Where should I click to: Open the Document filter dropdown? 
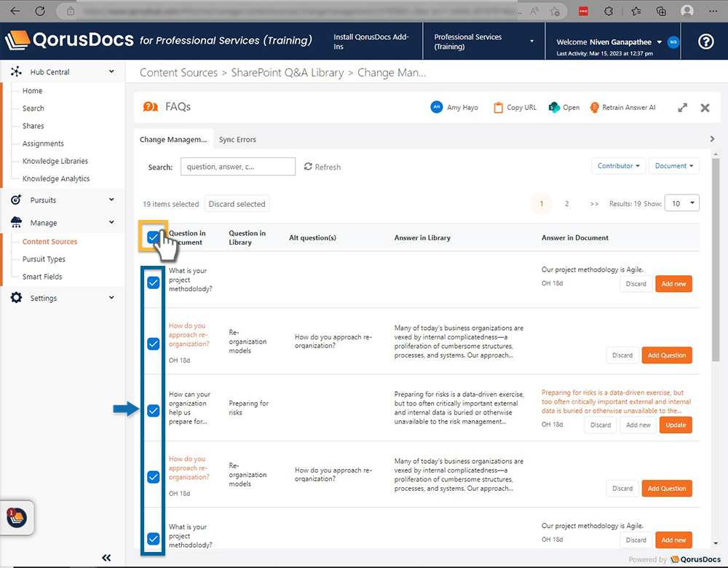[673, 166]
